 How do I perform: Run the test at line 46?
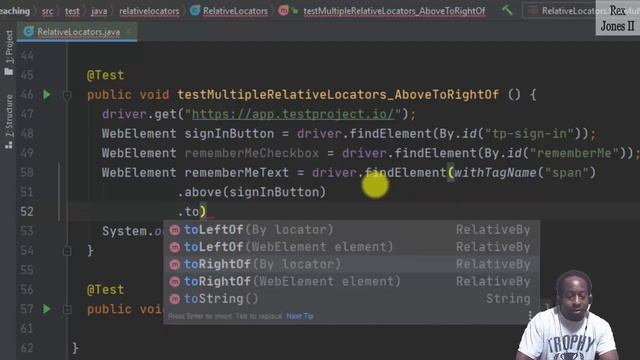[47, 95]
